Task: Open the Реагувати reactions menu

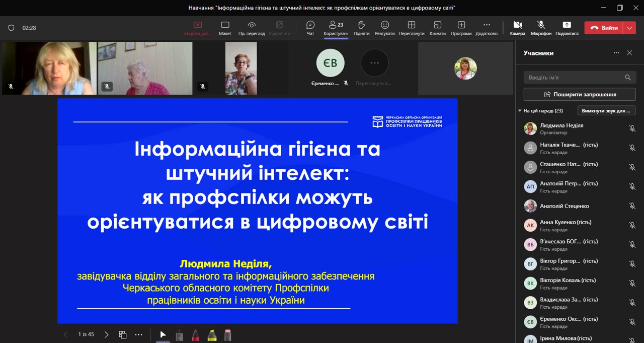Action: pos(384,28)
